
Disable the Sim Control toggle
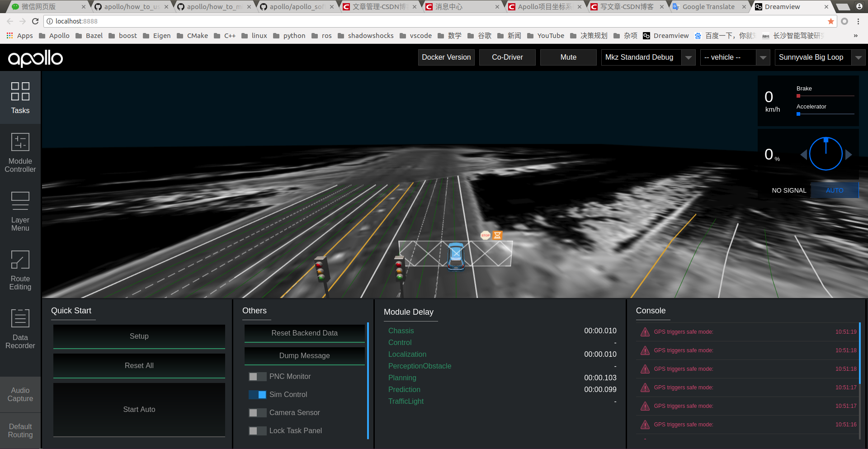257,394
